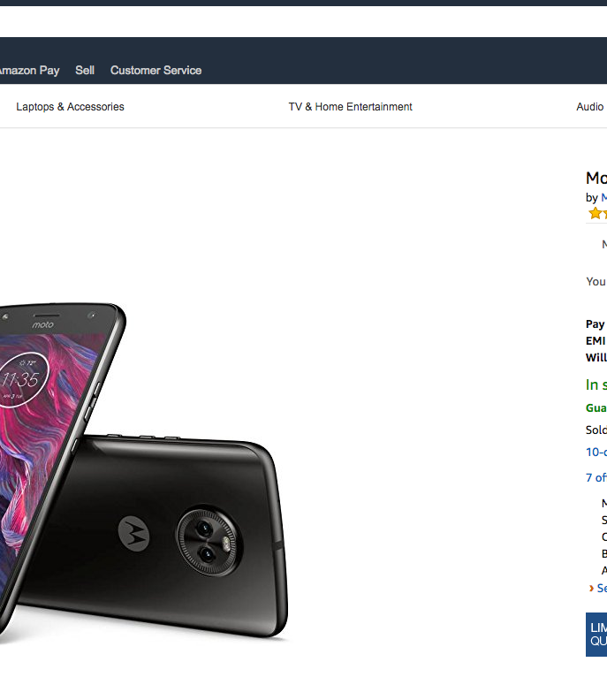Click the blue "Se" see more link
The image size is (607, 700).
(602, 588)
